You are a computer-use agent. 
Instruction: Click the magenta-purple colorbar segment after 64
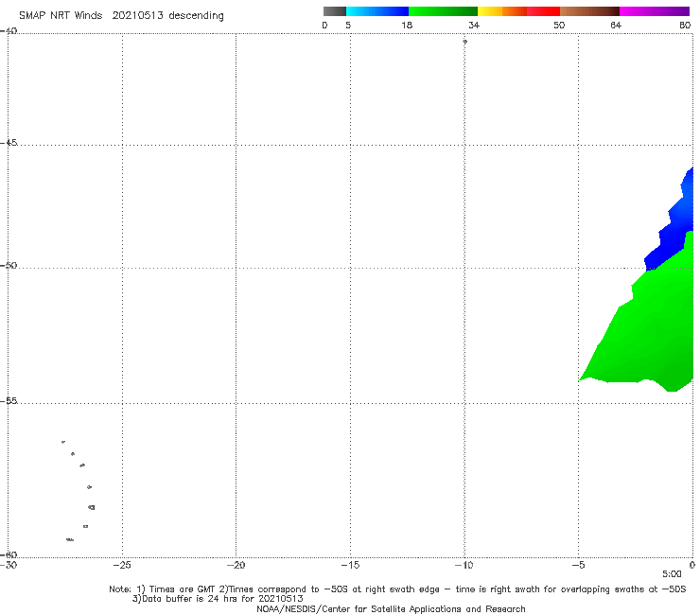(655, 11)
